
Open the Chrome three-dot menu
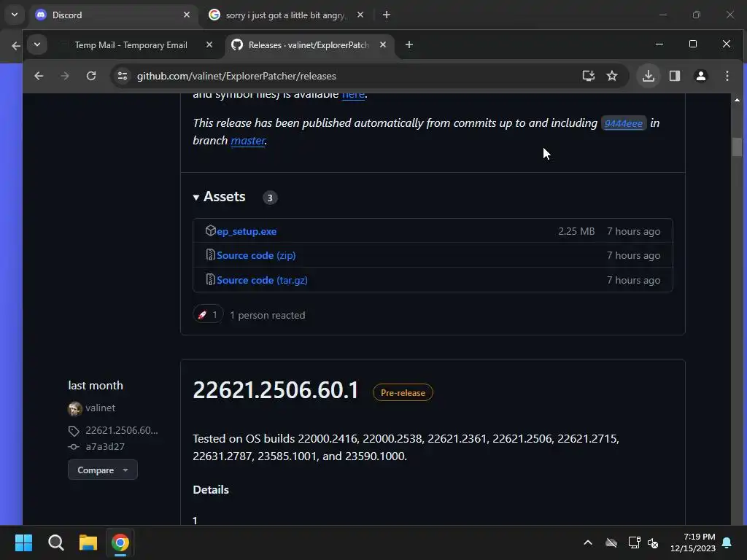tap(727, 76)
